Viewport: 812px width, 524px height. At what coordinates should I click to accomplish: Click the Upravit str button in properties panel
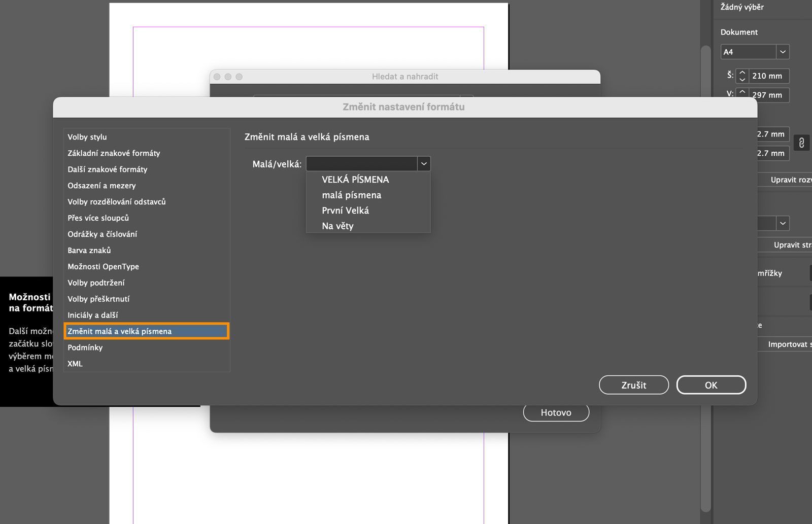click(785, 245)
